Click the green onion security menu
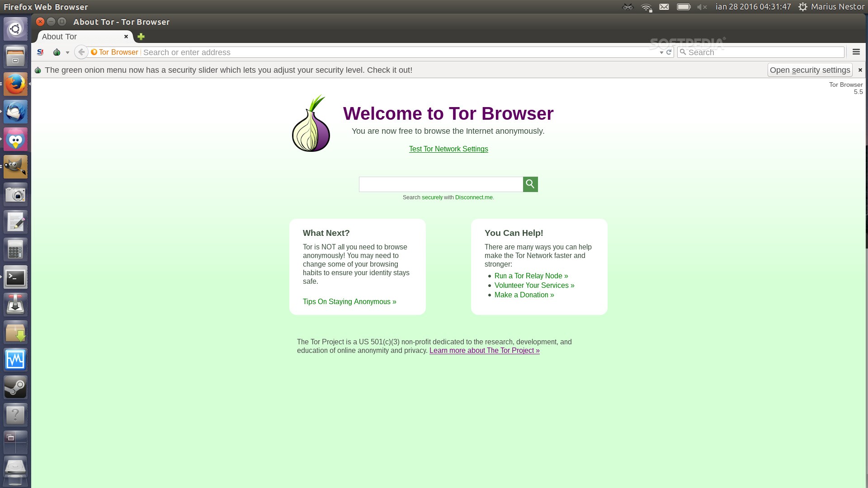The width and height of the screenshot is (868, 488). tap(57, 52)
